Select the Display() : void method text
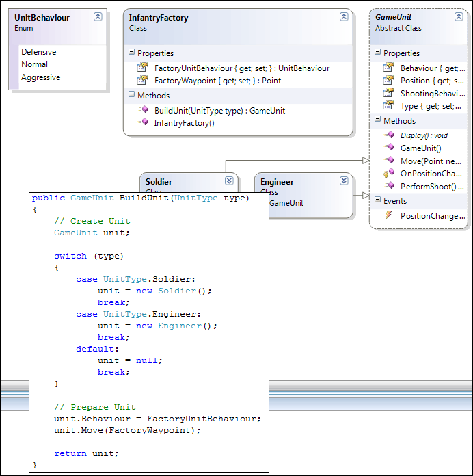Viewport: 473px width, 476px height. tap(424, 135)
